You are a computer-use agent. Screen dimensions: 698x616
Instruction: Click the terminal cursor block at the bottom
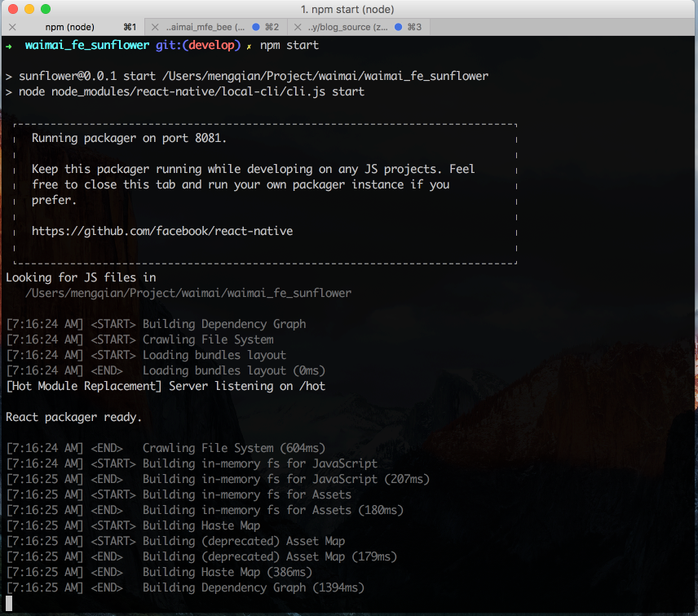[9, 604]
